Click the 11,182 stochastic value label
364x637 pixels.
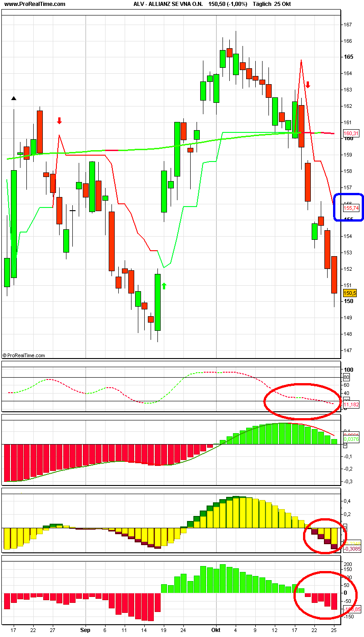click(351, 404)
